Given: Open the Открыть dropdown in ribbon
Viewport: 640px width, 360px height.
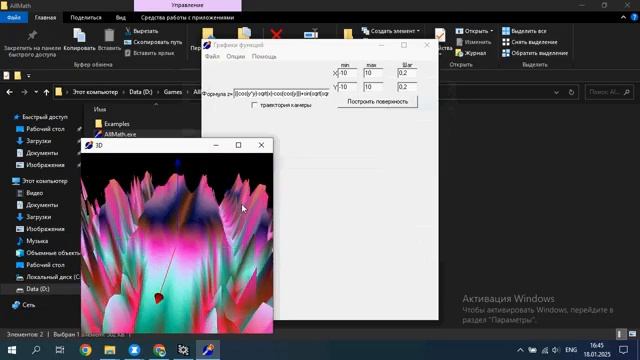Looking at the screenshot, I should pyautogui.click(x=474, y=31).
